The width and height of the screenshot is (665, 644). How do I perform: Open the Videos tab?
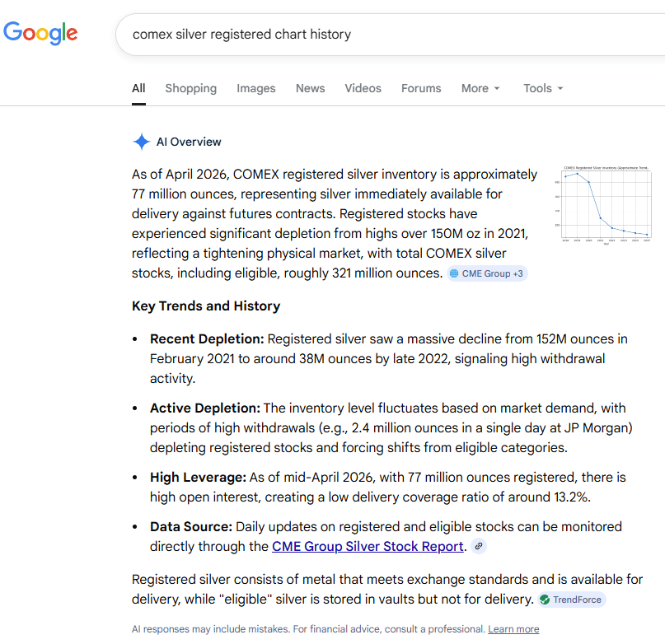coord(363,88)
